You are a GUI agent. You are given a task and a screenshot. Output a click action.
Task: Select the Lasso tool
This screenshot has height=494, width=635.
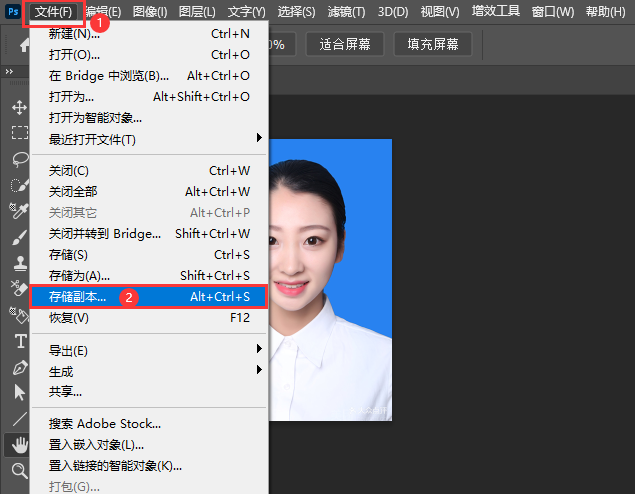point(19,158)
